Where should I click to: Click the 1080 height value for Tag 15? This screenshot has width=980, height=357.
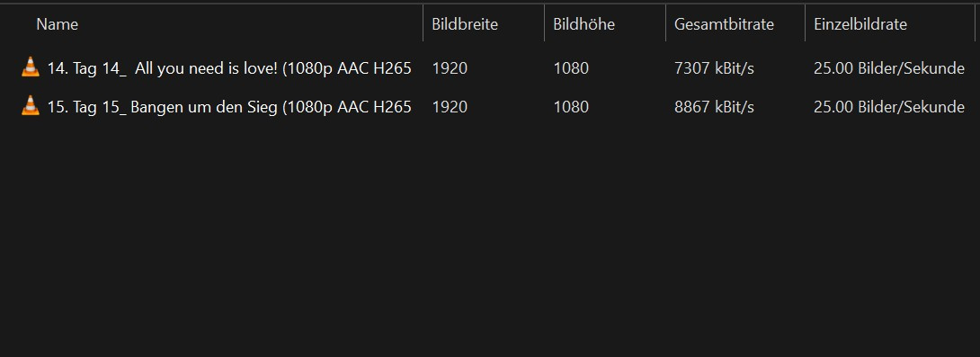tap(571, 107)
